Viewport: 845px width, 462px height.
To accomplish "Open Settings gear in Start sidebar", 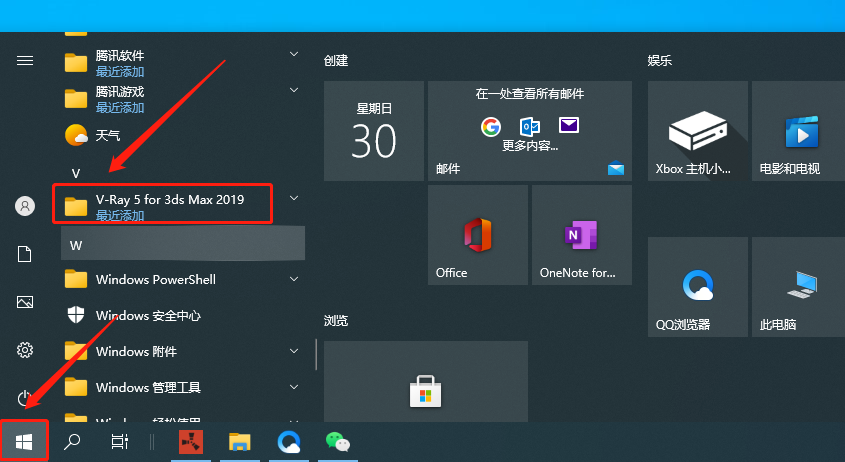I will [25, 350].
